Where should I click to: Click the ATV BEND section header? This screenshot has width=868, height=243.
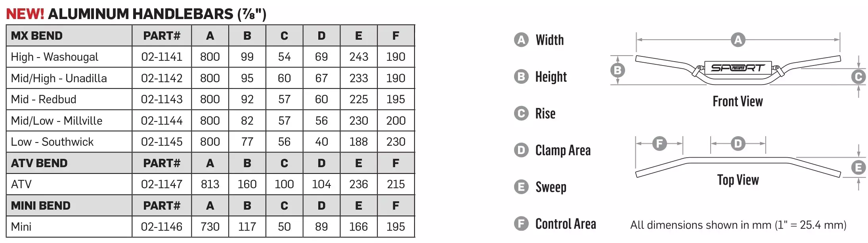pyautogui.click(x=39, y=163)
